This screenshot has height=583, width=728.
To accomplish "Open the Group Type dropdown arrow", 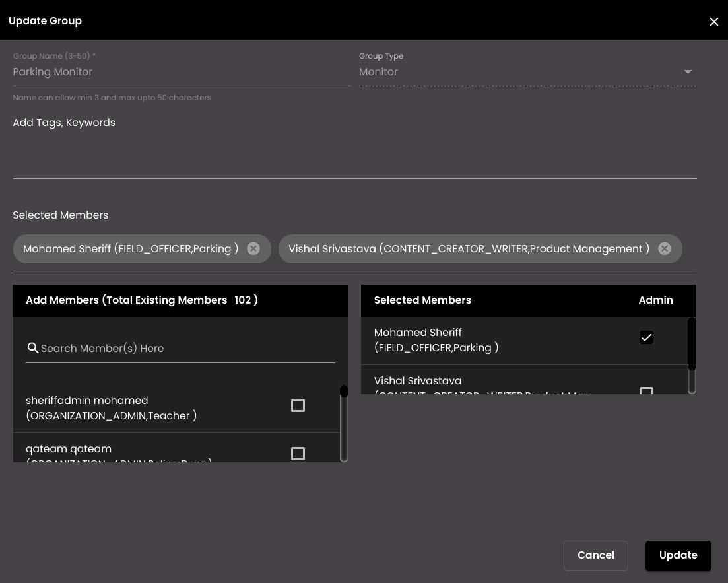I will pyautogui.click(x=688, y=71).
